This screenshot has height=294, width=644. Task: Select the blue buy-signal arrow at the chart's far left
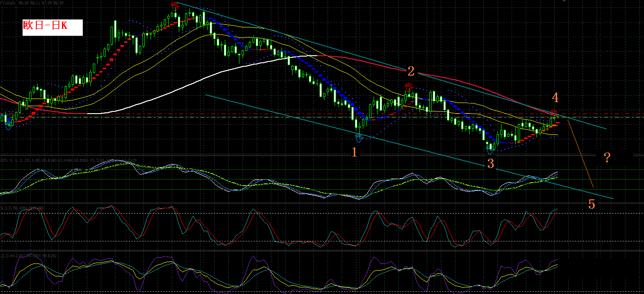coord(9,124)
